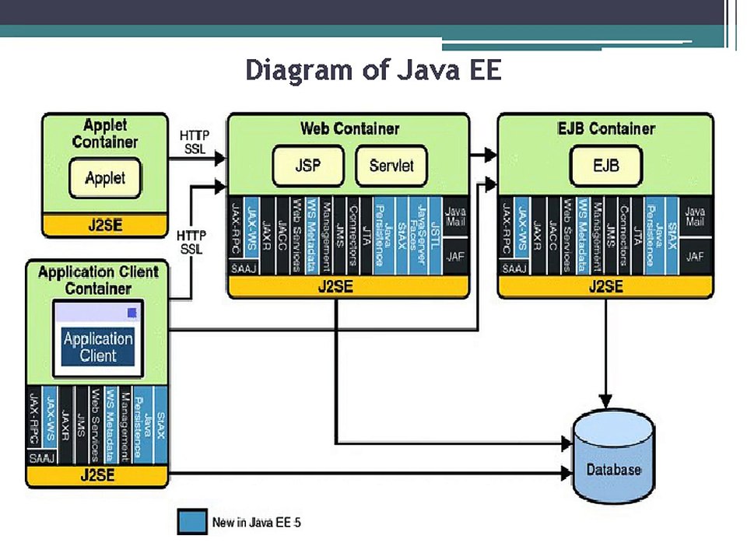The height and width of the screenshot is (560, 747).
Task: Click SAAJ in the EJB Container
Action: point(514,268)
